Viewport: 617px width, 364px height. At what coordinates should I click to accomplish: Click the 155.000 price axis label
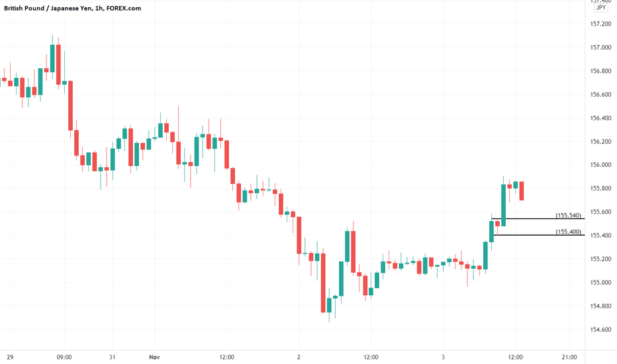pyautogui.click(x=600, y=283)
